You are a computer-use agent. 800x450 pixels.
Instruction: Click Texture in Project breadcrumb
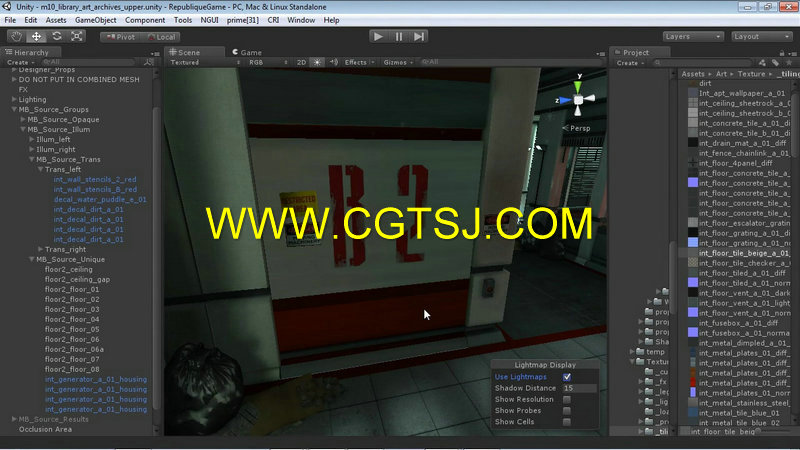751,74
